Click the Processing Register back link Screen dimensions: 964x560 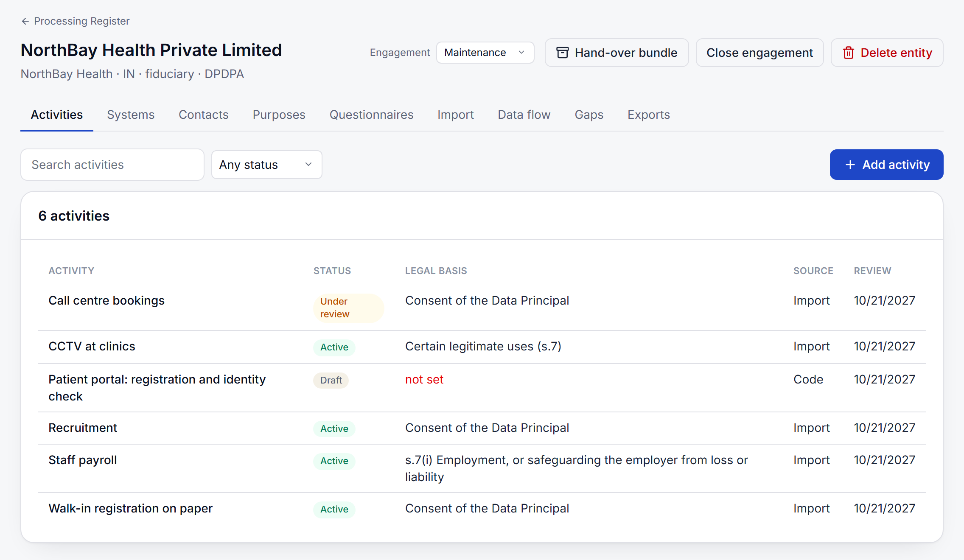click(75, 21)
